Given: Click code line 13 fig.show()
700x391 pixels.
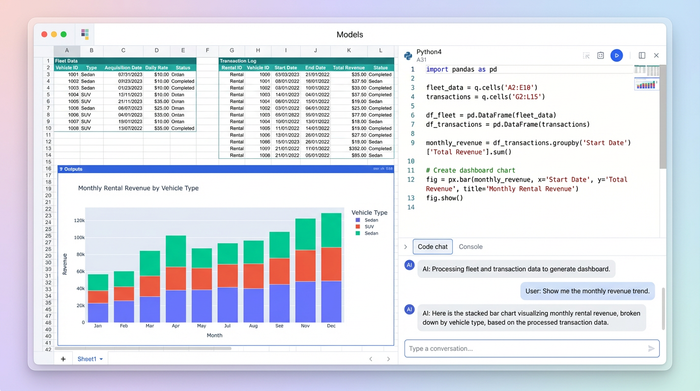Looking at the screenshot, I should [x=444, y=198].
